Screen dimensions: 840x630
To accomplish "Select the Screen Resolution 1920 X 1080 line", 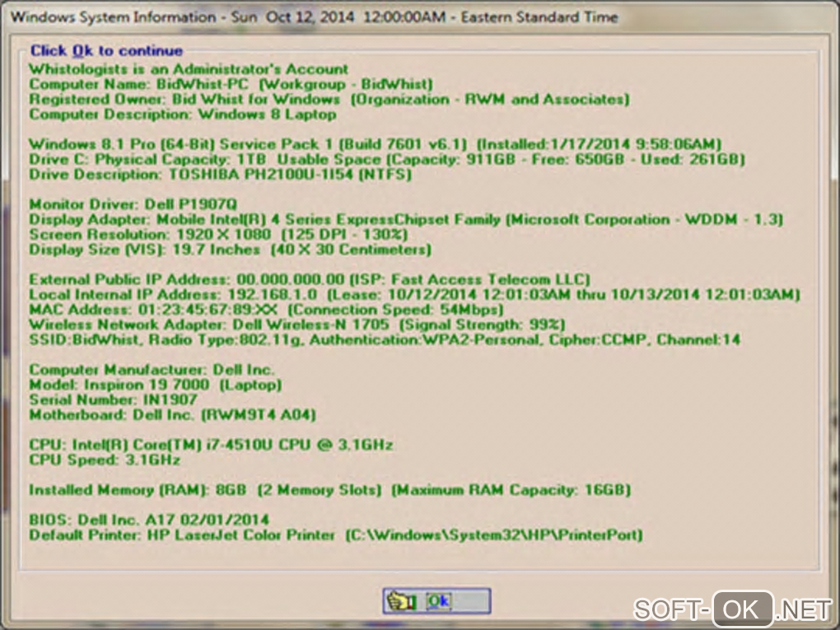I will pos(218,234).
